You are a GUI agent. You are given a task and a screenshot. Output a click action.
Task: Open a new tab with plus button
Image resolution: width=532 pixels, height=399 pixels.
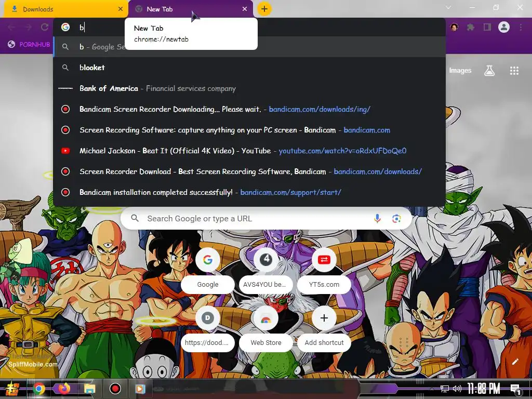[264, 9]
